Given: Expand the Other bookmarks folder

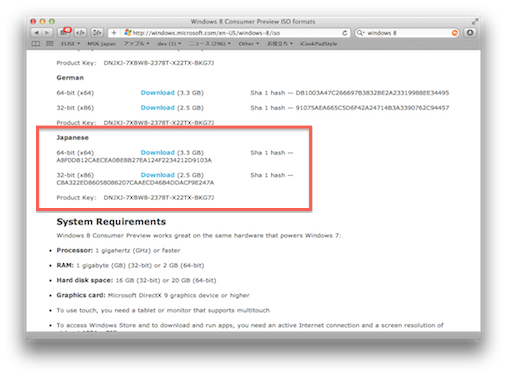Looking at the screenshot, I should click(249, 44).
